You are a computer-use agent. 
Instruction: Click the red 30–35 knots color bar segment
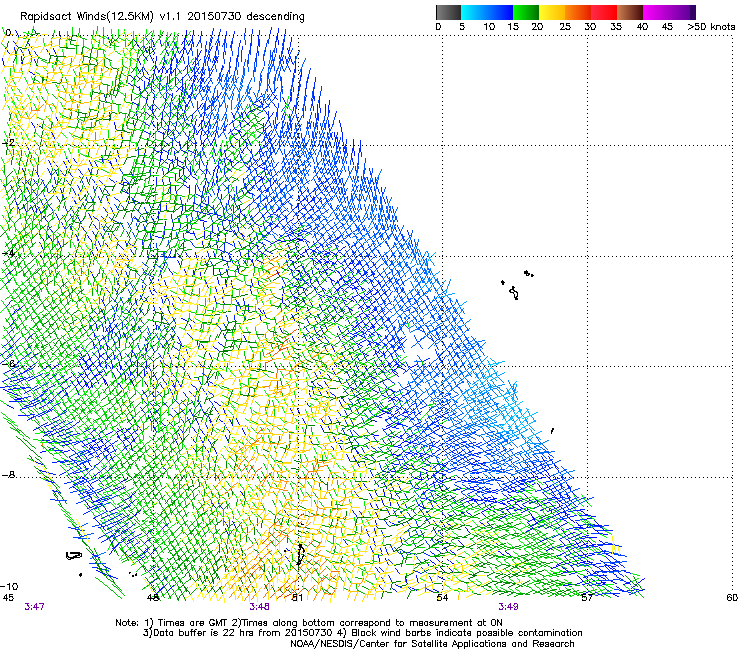point(604,12)
